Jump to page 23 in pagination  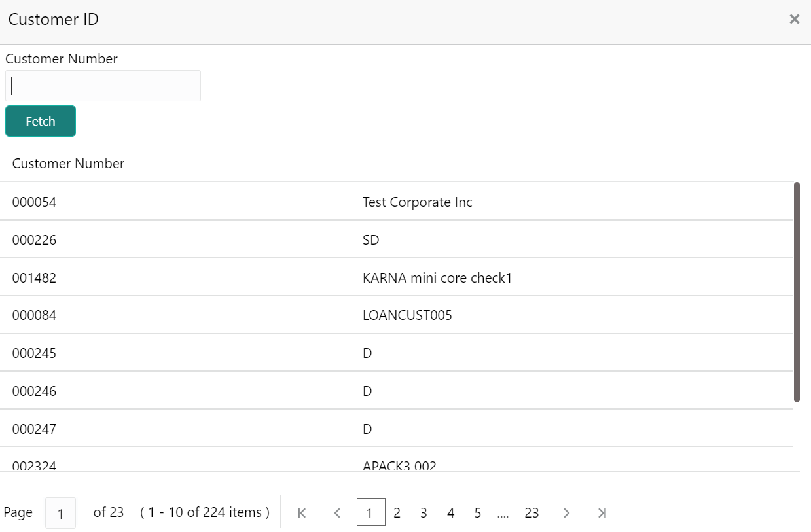[x=532, y=513]
